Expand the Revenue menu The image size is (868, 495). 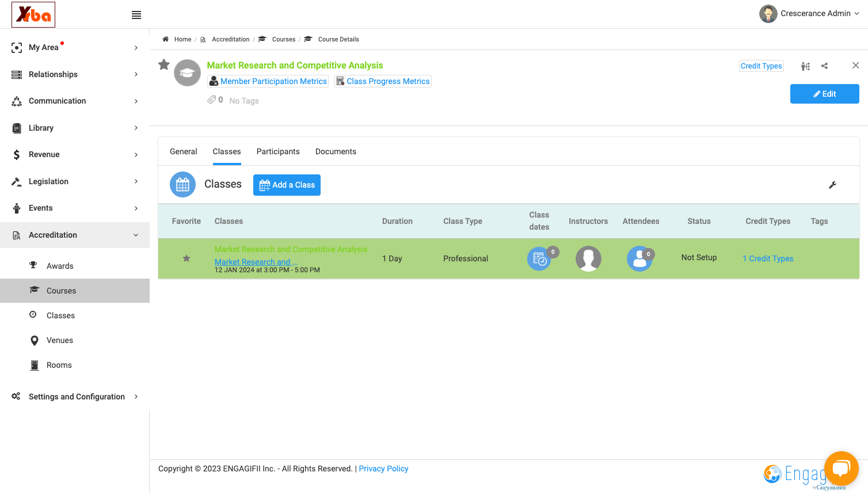[75, 154]
